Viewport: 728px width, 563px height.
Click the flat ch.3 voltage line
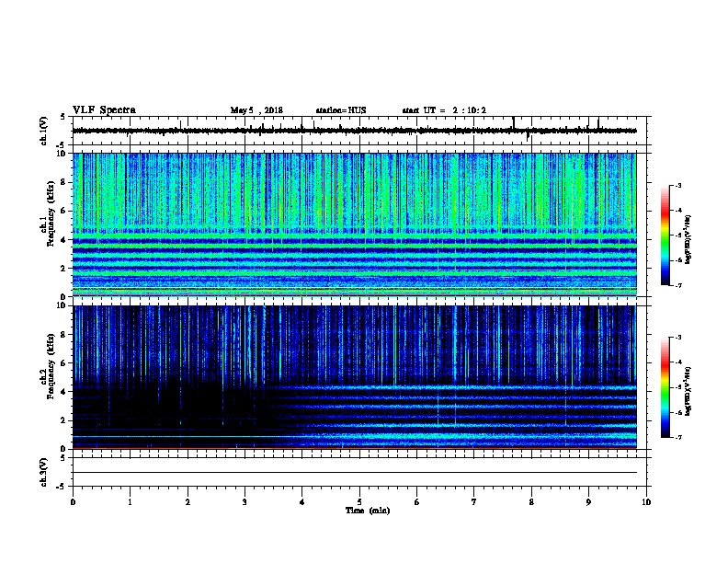(x=355, y=473)
